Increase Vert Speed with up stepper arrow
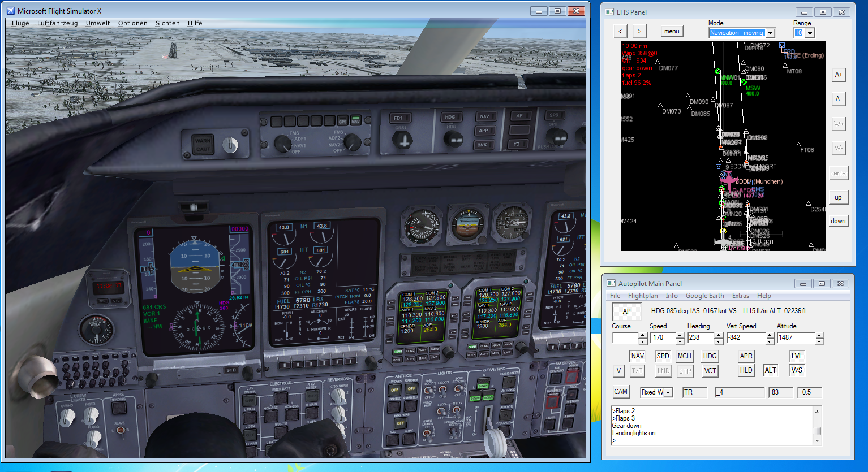Image resolution: width=868 pixels, height=472 pixels. (770, 335)
